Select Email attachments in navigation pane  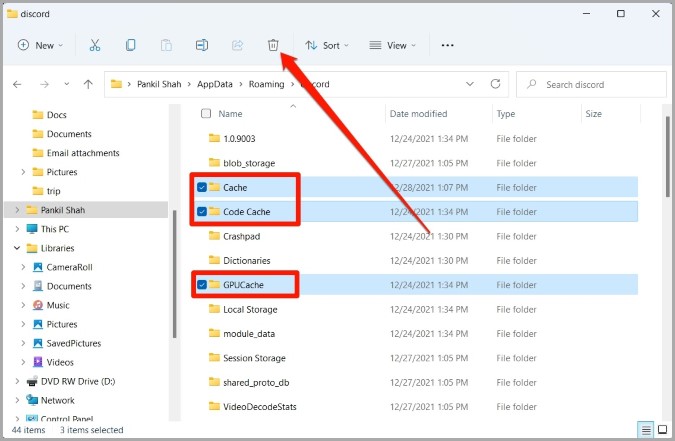tap(83, 153)
